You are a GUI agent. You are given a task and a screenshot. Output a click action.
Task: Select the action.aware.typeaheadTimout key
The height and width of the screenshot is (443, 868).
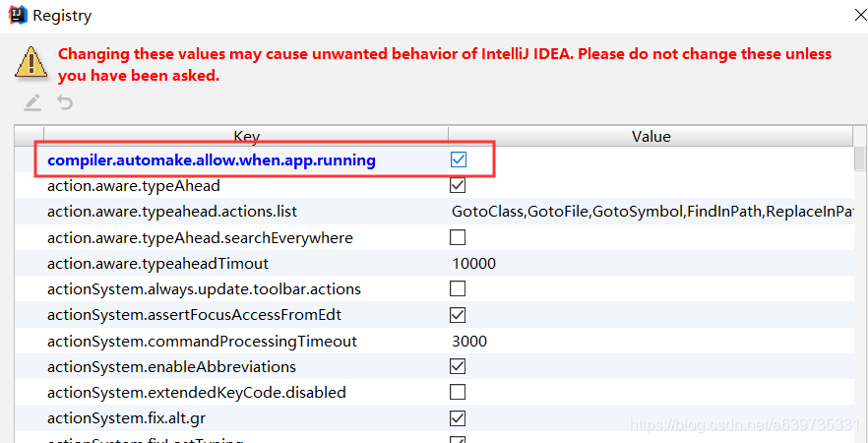(157, 264)
